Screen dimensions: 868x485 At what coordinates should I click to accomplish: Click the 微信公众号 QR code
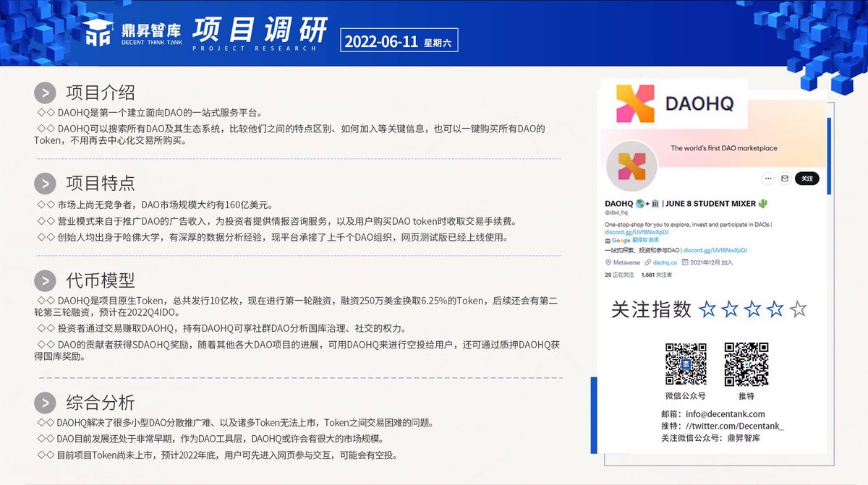(686, 364)
